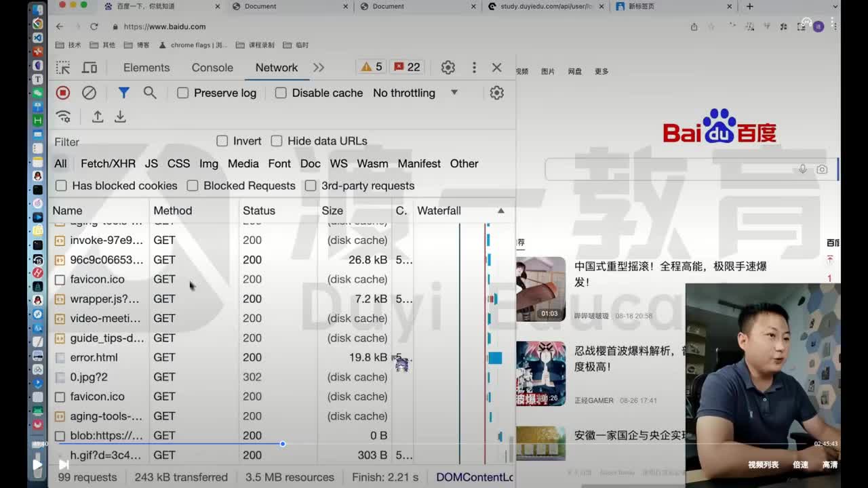
Task: Open the DevTools three-dot customize menu
Action: point(474,68)
